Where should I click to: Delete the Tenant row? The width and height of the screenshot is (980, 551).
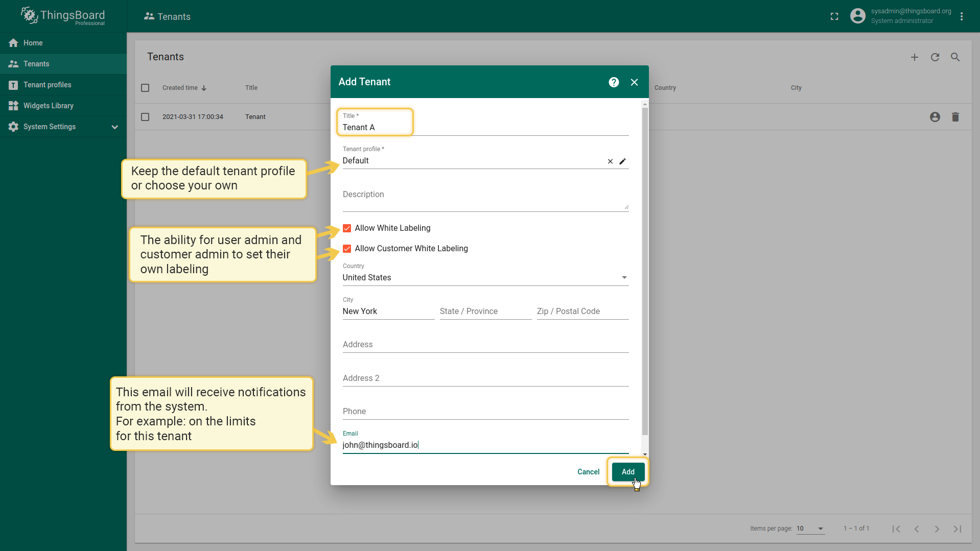pos(955,117)
